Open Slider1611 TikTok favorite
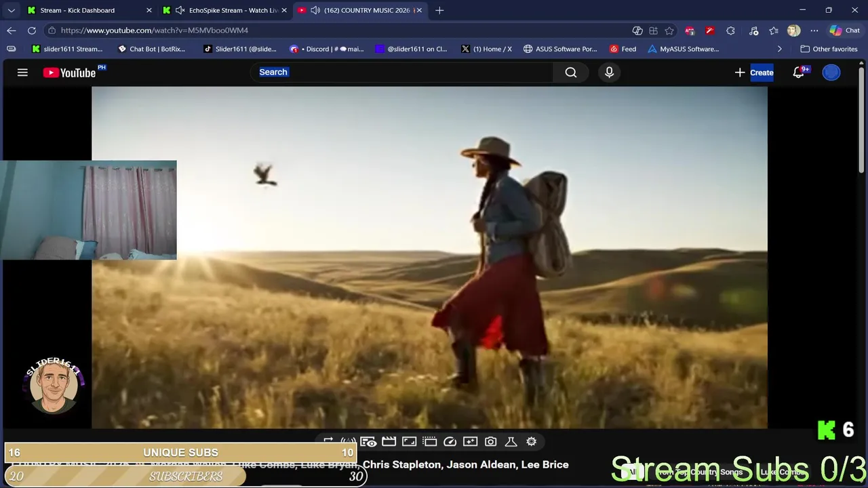The image size is (868, 488). click(240, 49)
